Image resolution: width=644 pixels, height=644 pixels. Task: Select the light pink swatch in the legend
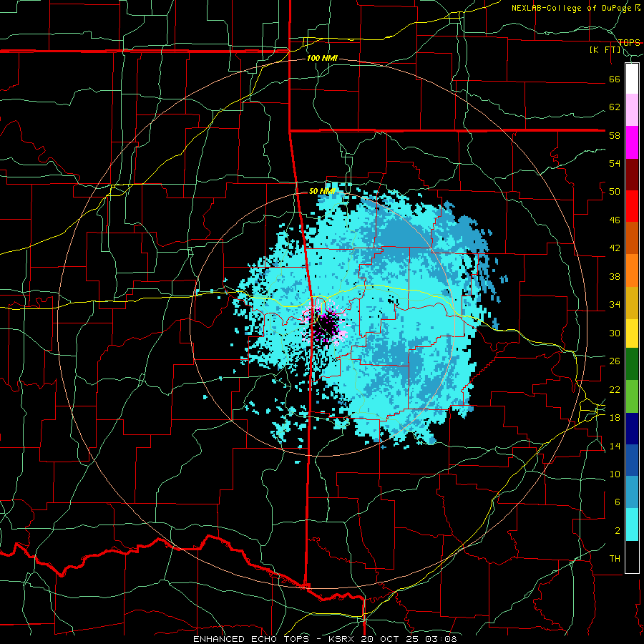tap(632, 110)
